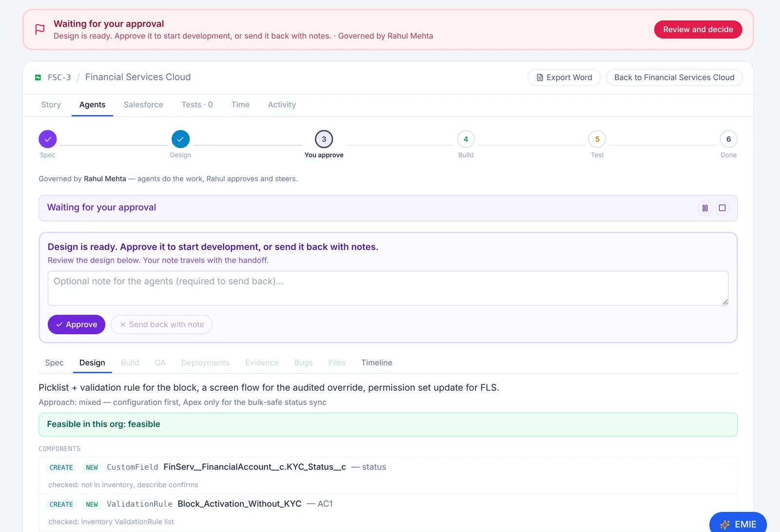Click the note text area's corner grip
780x532 pixels.
coord(725,302)
